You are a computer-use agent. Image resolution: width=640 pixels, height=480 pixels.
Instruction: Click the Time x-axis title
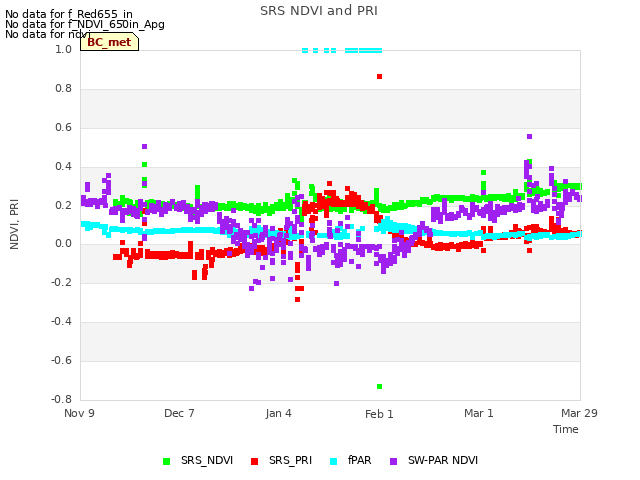[x=566, y=429]
